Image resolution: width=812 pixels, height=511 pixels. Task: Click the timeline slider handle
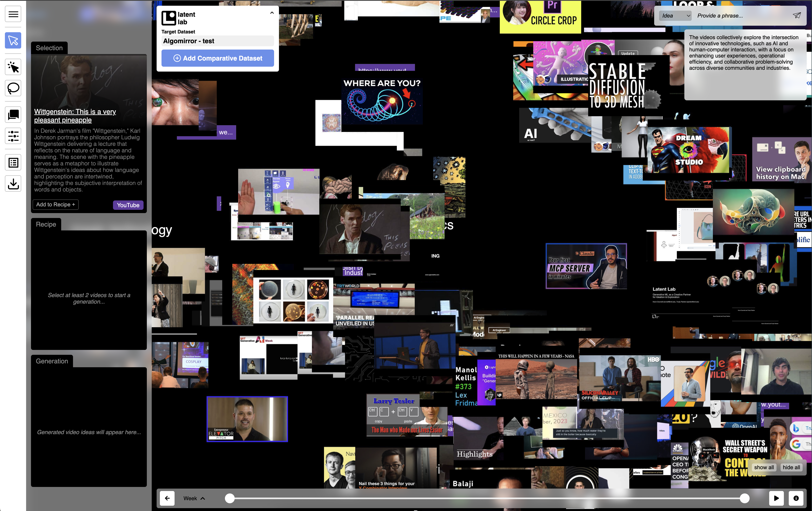pyautogui.click(x=230, y=498)
